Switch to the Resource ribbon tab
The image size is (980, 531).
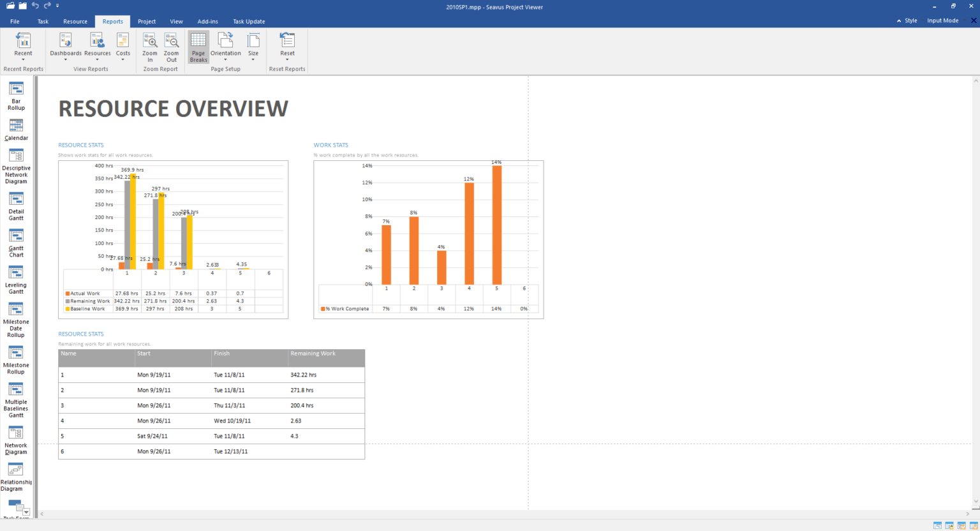[x=75, y=22]
